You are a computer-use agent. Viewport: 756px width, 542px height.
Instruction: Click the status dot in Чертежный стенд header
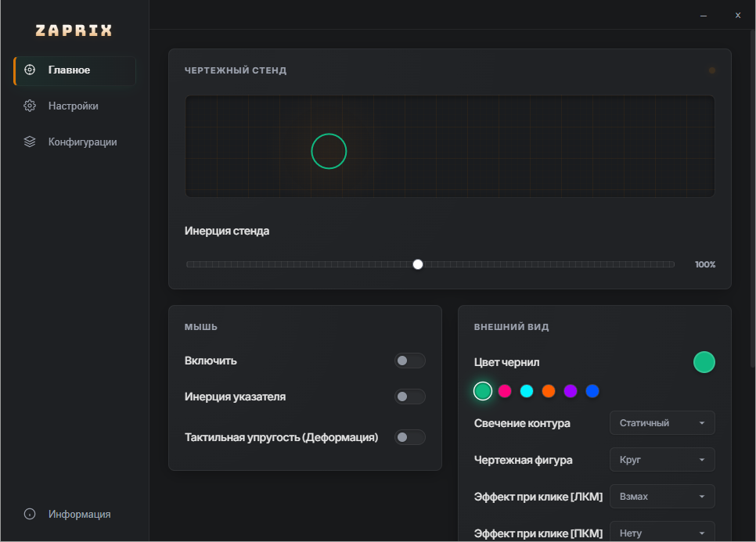click(711, 70)
